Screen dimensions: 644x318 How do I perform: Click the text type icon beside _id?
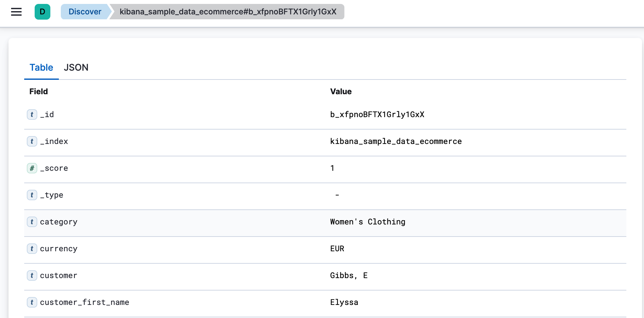(x=32, y=115)
